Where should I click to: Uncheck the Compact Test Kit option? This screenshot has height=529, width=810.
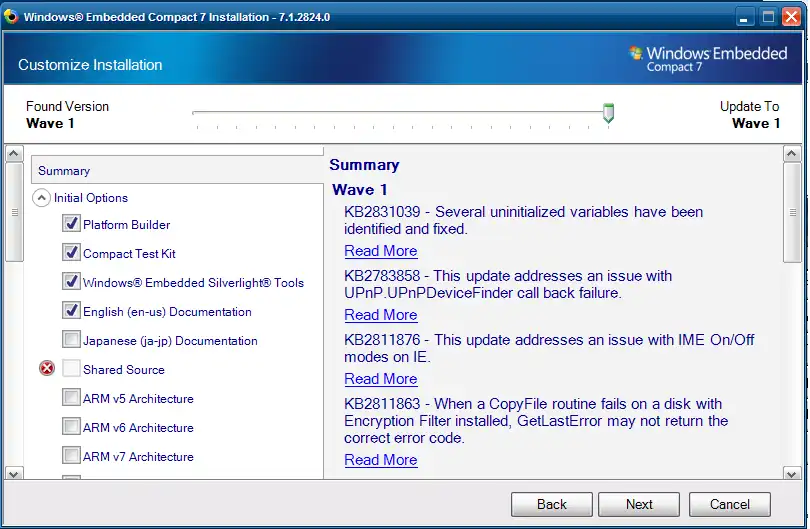pos(71,253)
